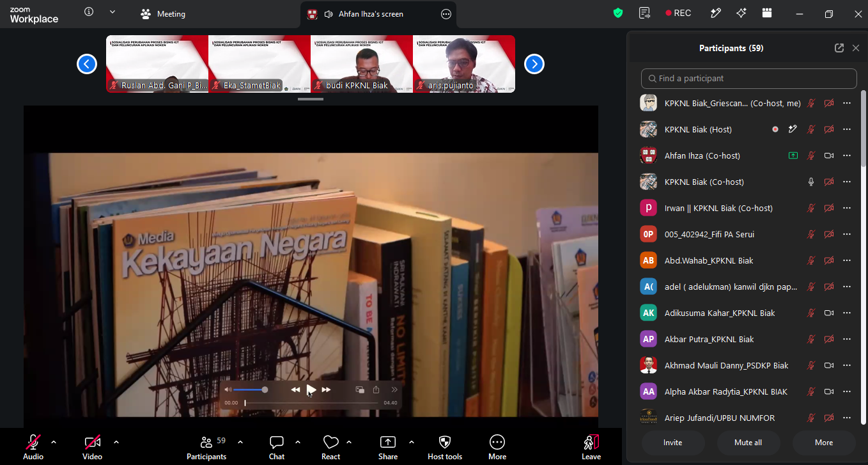This screenshot has width=868, height=465.
Task: Mute the KPKNL Biak (Co-host) microphone
Action: click(x=811, y=182)
